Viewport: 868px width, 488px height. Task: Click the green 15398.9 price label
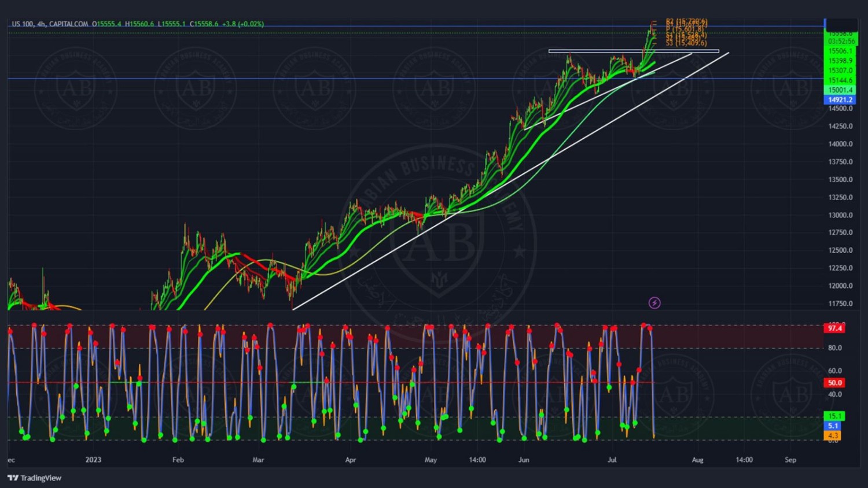[841, 61]
